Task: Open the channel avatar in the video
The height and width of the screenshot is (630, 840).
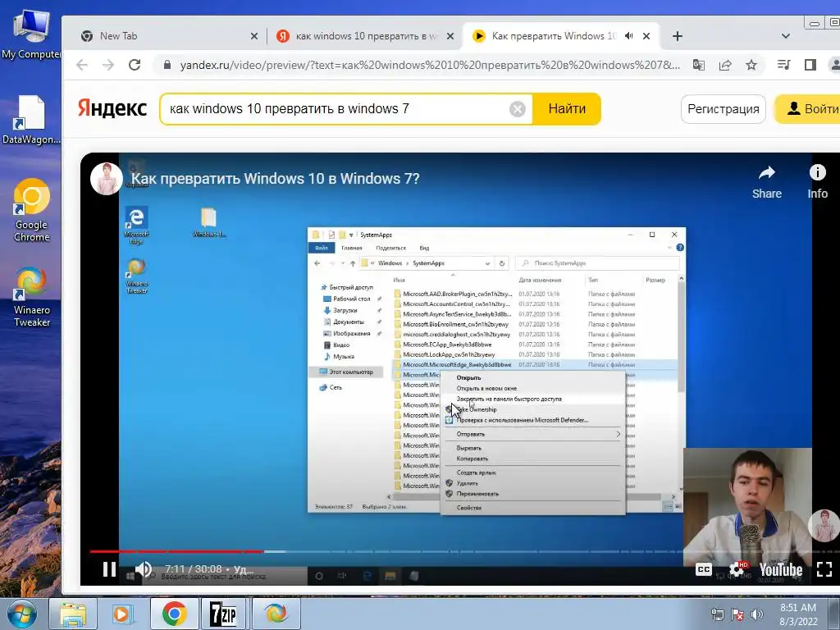Action: click(106, 178)
